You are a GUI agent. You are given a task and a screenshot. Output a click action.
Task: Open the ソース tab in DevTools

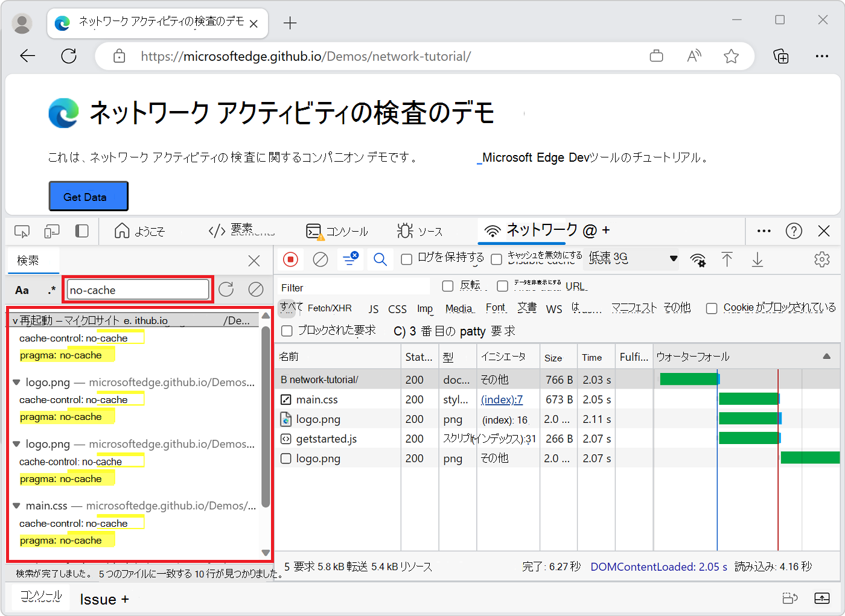coord(420,231)
